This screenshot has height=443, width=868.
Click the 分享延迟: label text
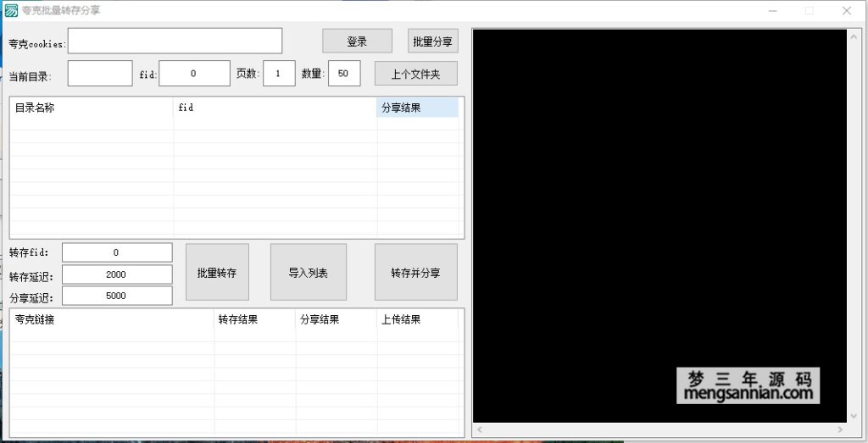[x=31, y=299]
